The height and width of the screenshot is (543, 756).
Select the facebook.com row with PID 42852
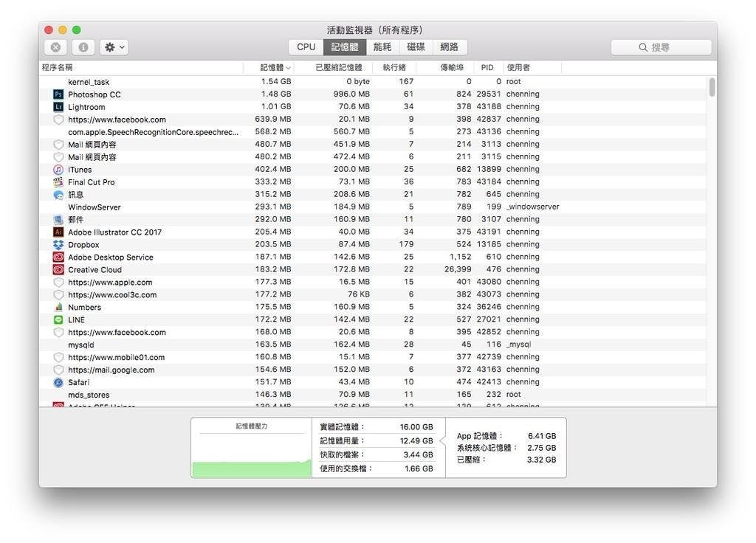(373, 333)
